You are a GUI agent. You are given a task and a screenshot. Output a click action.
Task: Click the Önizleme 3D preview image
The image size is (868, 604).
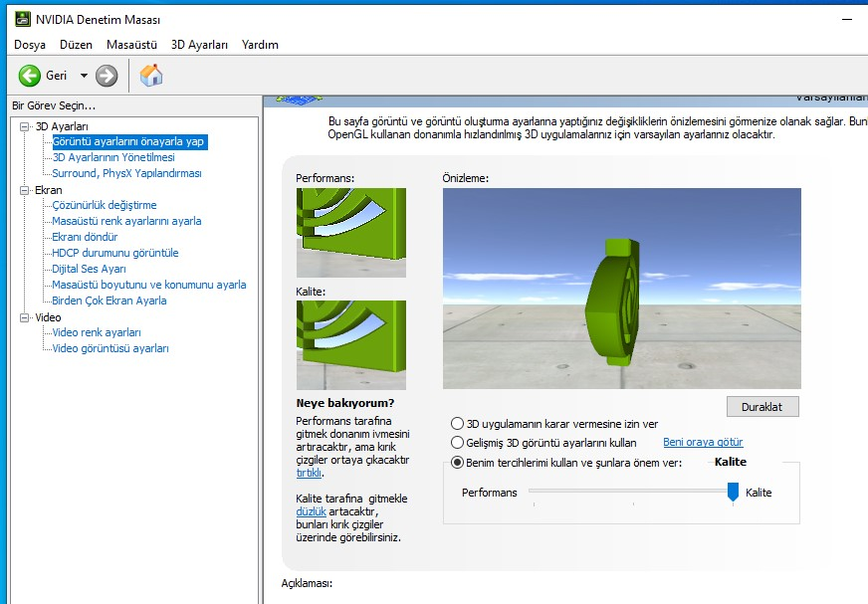coord(622,289)
